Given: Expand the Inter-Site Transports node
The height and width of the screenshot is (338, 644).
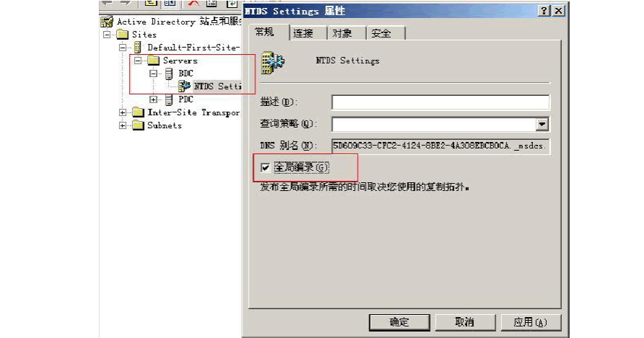Looking at the screenshot, I should coord(123,112).
